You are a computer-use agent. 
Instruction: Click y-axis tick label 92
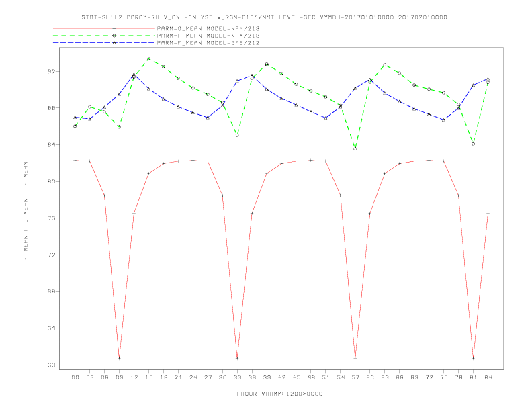[51, 71]
